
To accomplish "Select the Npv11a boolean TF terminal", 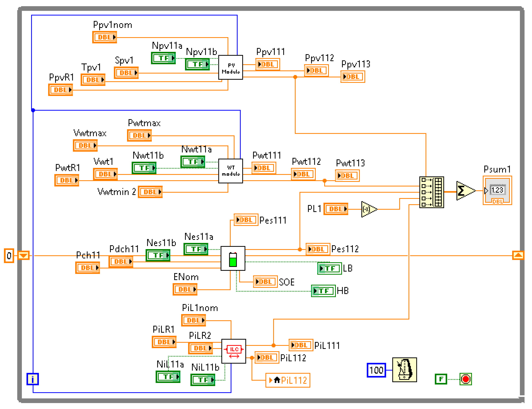I will [163, 58].
